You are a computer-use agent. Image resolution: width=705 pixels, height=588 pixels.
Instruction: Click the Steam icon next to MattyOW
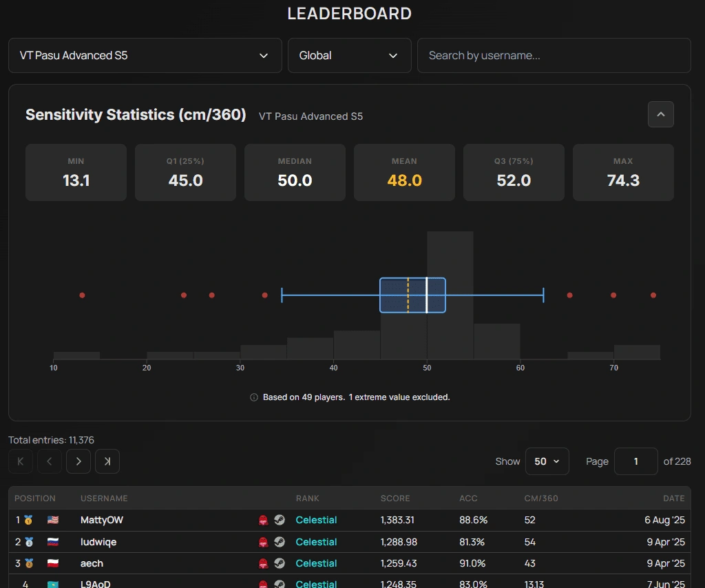pyautogui.click(x=280, y=520)
